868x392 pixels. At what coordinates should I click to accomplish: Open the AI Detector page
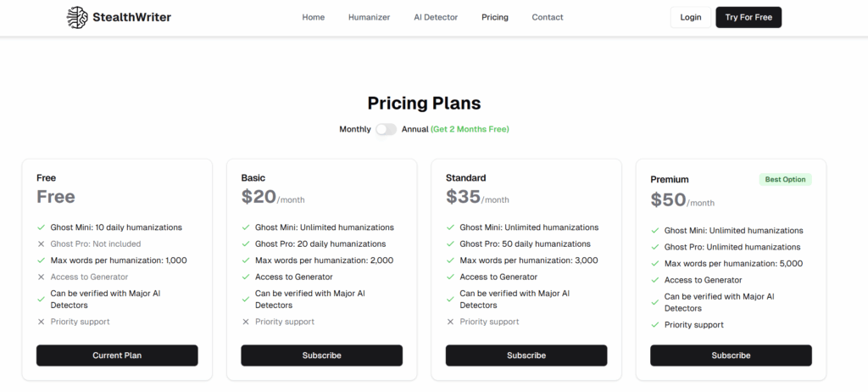click(x=436, y=17)
